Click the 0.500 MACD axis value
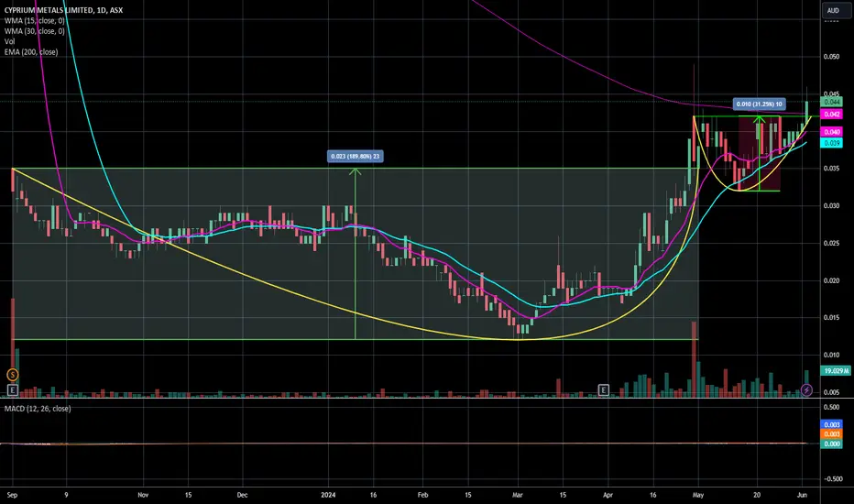Image resolution: width=854 pixels, height=504 pixels. click(832, 407)
